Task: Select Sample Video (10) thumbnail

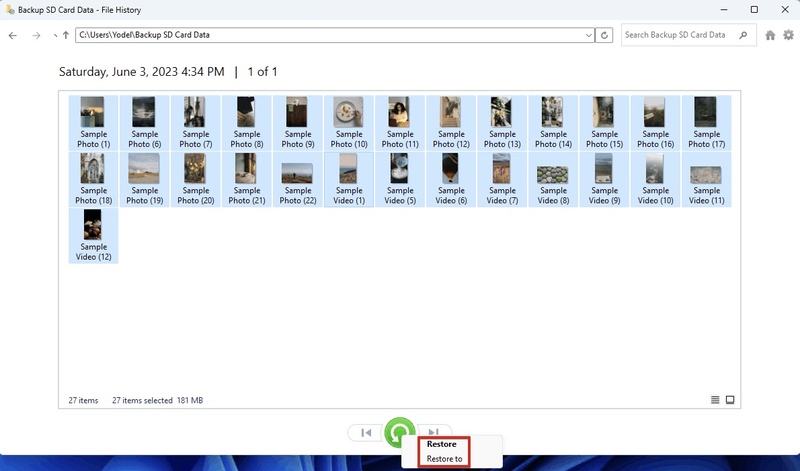Action: [655, 179]
